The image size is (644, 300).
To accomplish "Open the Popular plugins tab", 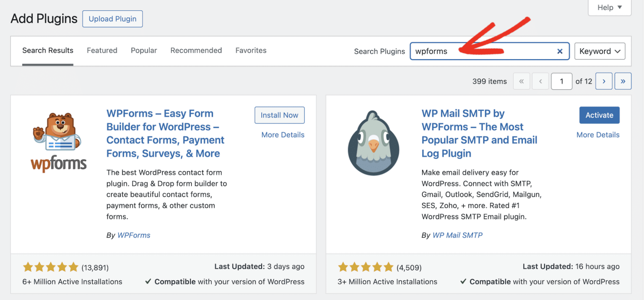I will 144,50.
